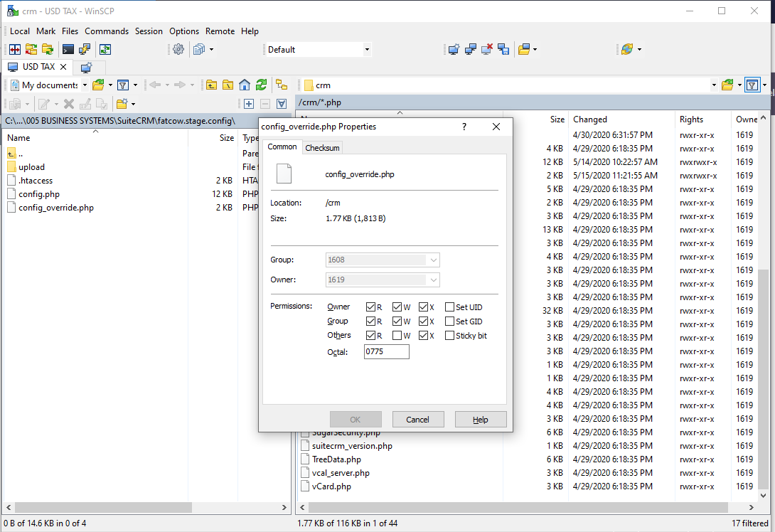The image size is (775, 532).
Task: Expand the Saved Sessions dropdown arrow
Action: (x=535, y=50)
